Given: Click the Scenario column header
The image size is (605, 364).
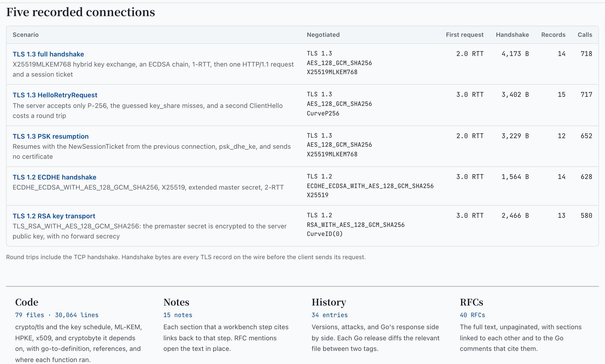Looking at the screenshot, I should [x=26, y=35].
